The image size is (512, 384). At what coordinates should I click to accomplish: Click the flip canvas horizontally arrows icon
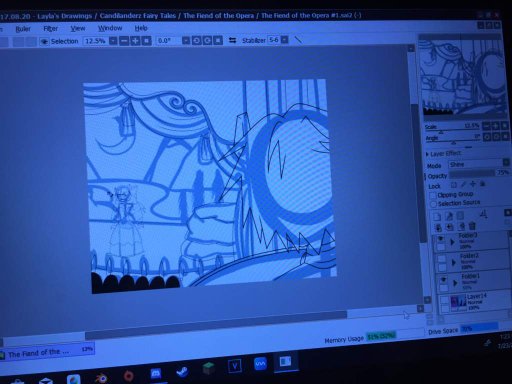click(232, 40)
